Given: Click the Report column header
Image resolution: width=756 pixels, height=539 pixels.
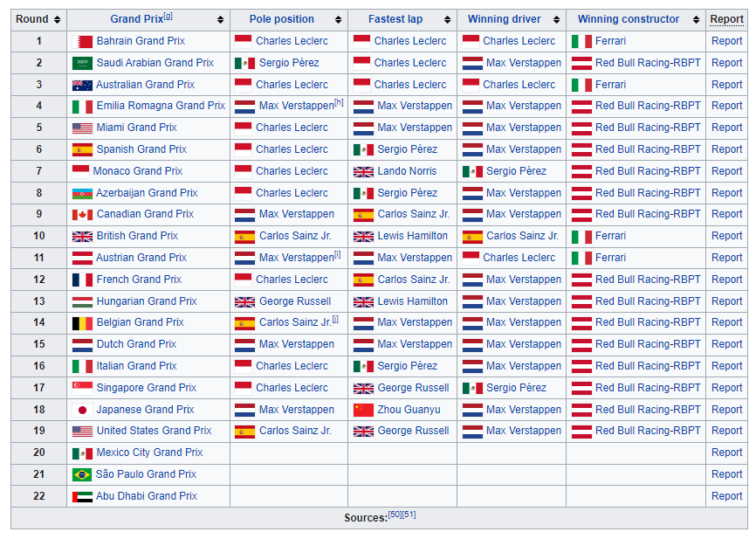Looking at the screenshot, I should click(x=726, y=19).
